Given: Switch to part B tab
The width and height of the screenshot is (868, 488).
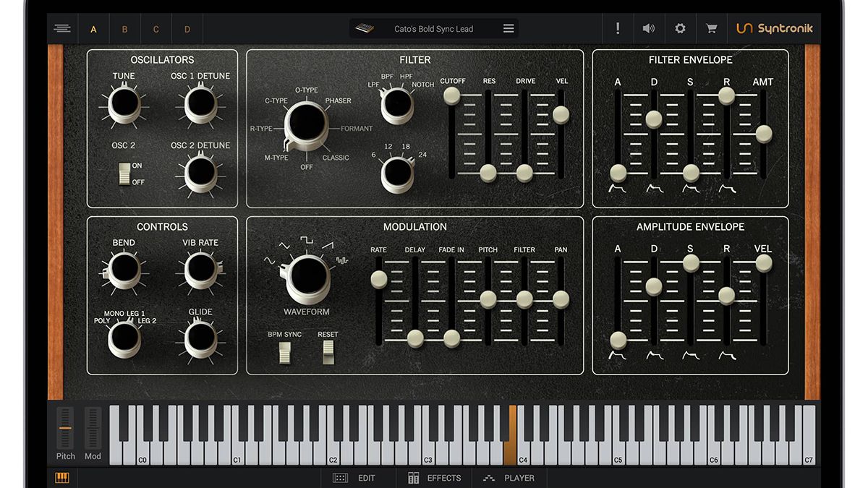Looking at the screenshot, I should coord(124,29).
